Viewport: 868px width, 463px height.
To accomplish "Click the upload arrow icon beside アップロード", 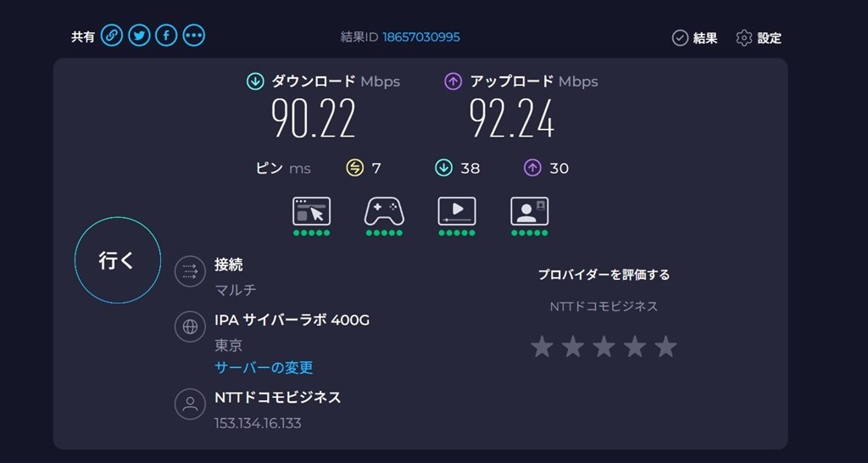I will (453, 82).
